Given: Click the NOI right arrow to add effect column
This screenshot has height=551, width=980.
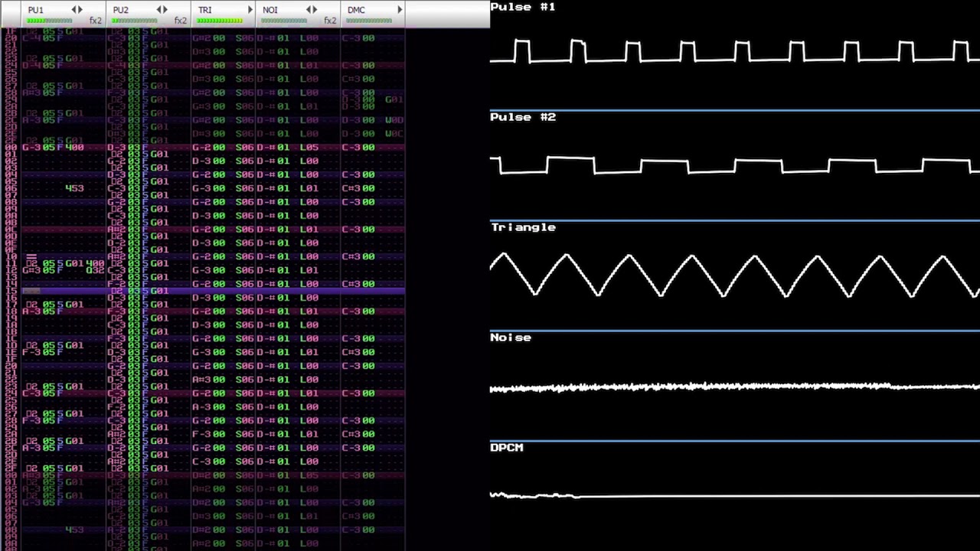Looking at the screenshot, I should click(x=315, y=10).
